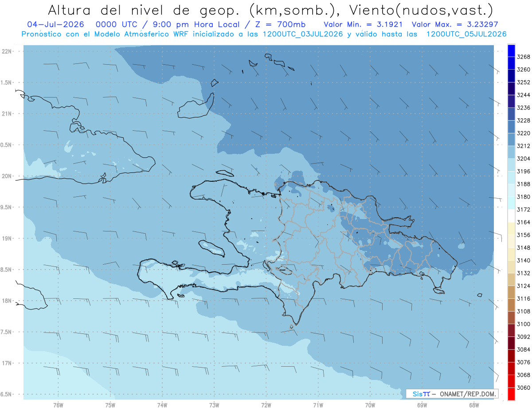This screenshot has height=411, width=532.
Task: Click the colorbar label '3100'
Action: coord(524,324)
